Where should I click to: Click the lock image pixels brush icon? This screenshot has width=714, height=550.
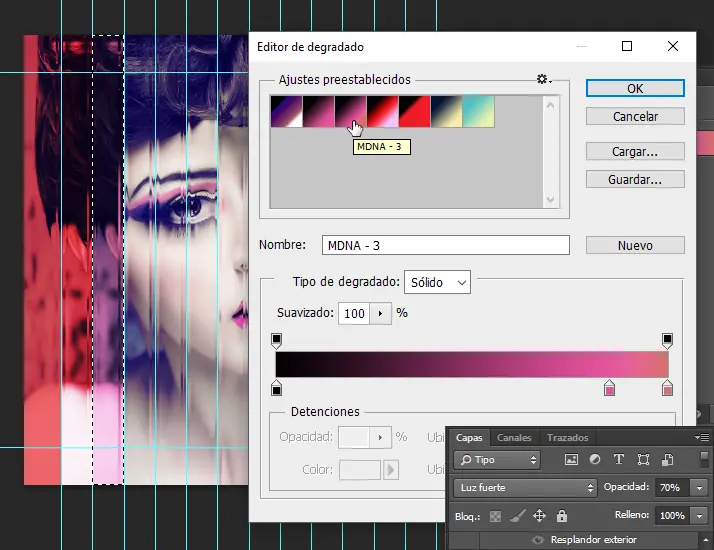point(518,516)
